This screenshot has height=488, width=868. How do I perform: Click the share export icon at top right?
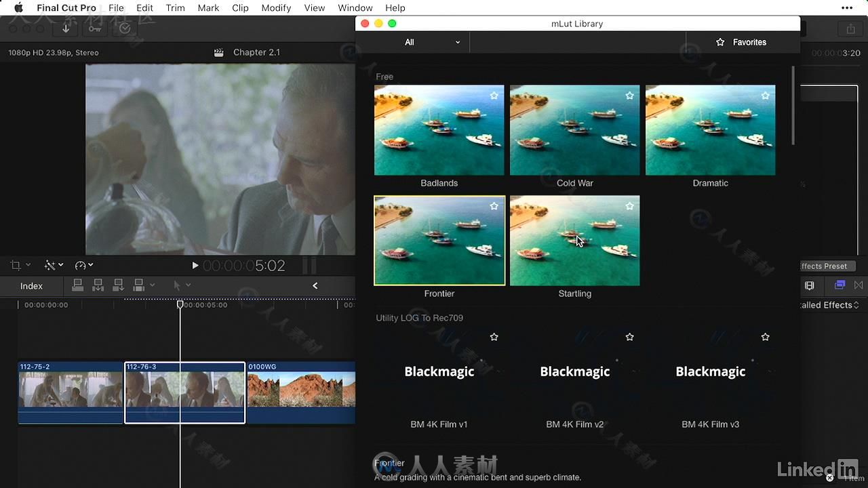[x=850, y=28]
